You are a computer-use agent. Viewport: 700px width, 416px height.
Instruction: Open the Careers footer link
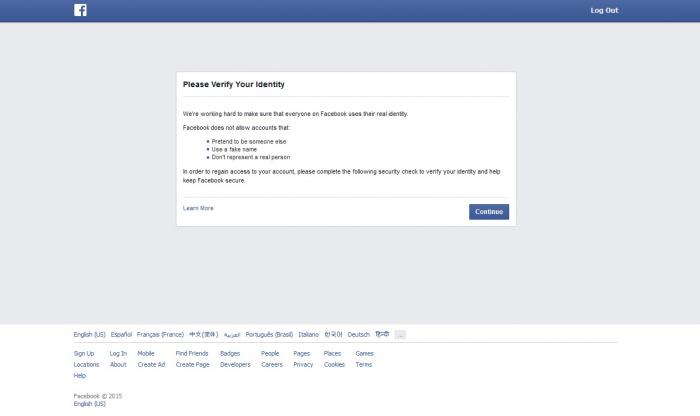(272, 364)
